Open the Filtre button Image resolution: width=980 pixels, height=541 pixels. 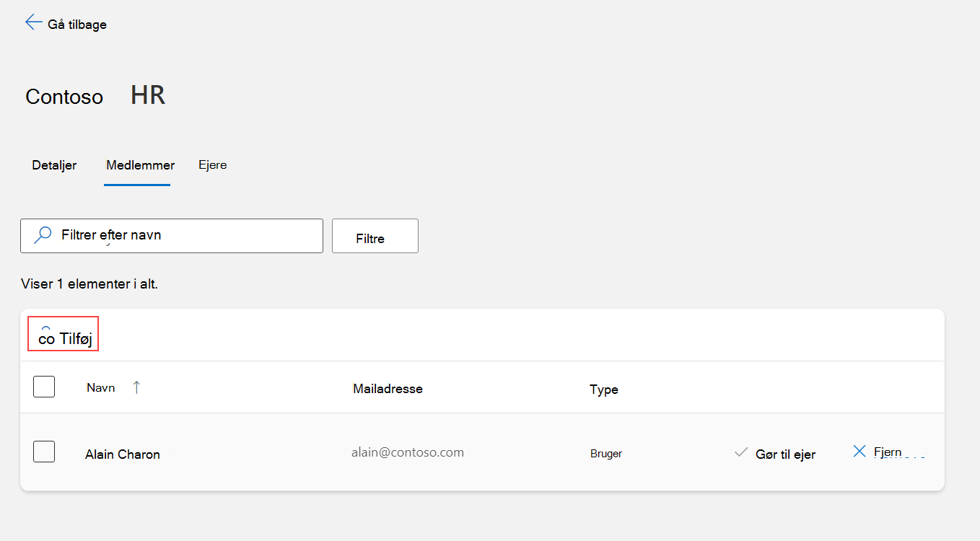[375, 236]
